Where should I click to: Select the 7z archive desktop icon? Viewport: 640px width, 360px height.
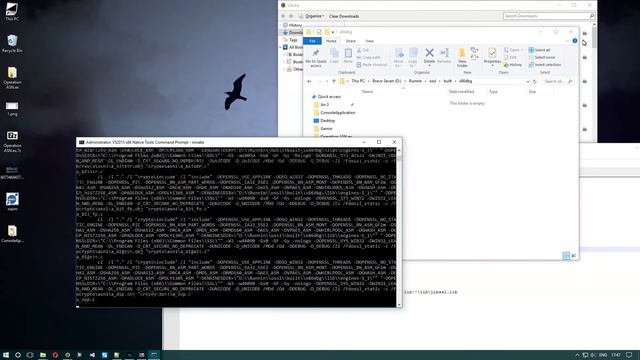(x=12, y=141)
